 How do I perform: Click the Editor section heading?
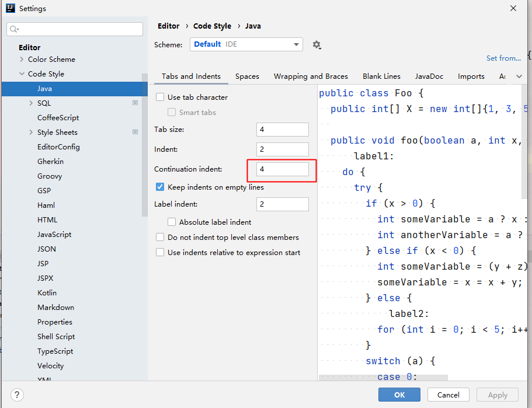pos(30,47)
